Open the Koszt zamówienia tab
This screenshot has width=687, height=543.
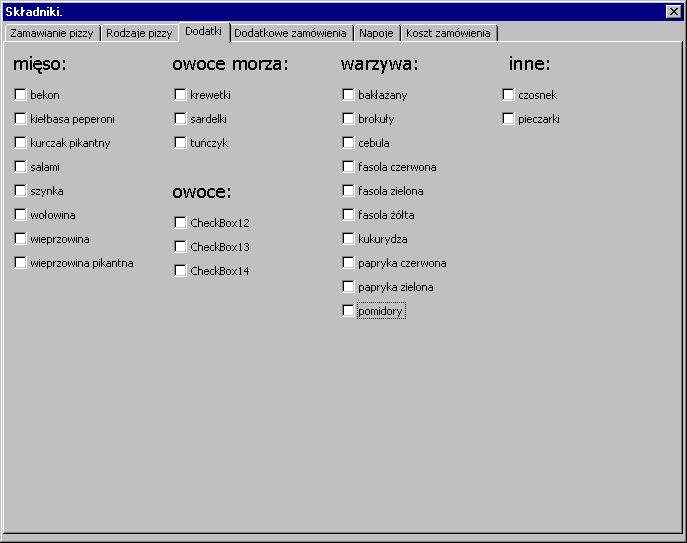pyautogui.click(x=448, y=33)
